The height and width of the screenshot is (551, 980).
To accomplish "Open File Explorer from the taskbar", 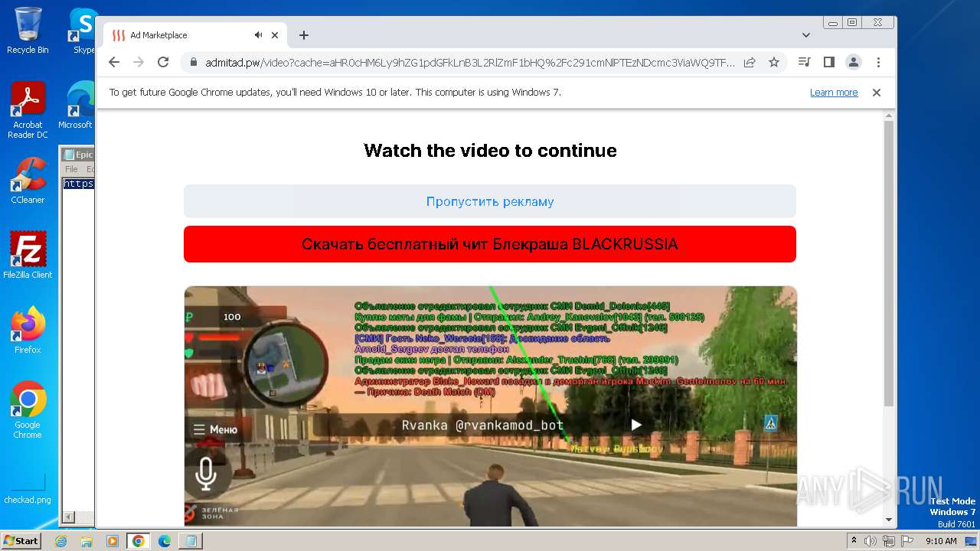I will [x=87, y=541].
